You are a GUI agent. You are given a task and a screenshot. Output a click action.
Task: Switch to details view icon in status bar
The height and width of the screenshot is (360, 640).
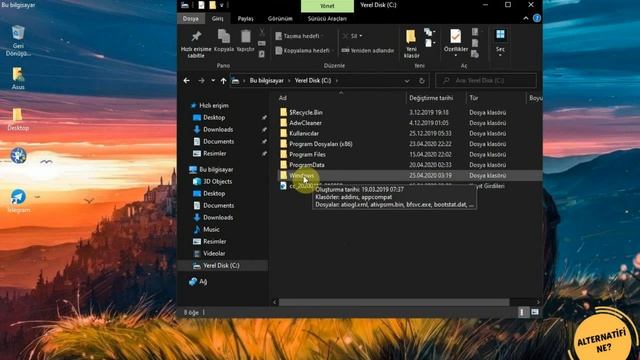click(522, 312)
